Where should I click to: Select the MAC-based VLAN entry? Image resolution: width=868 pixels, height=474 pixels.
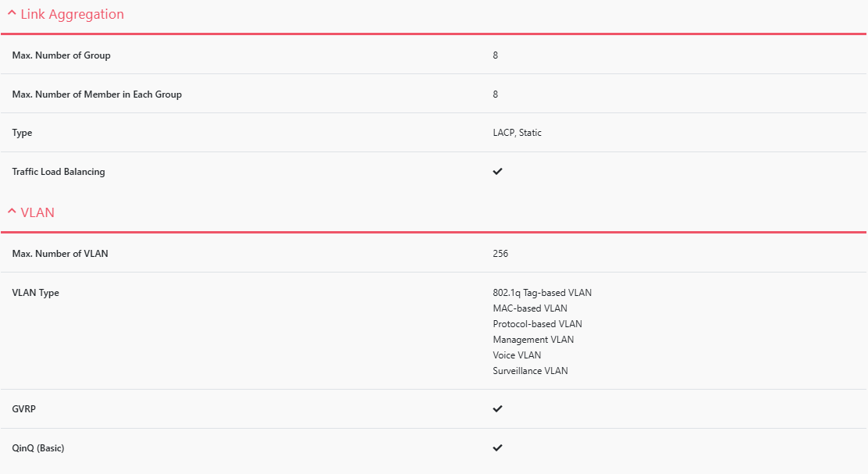pos(530,308)
